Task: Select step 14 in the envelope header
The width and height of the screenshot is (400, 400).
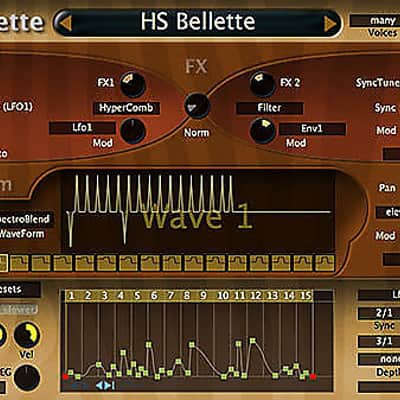Action: coord(289,296)
